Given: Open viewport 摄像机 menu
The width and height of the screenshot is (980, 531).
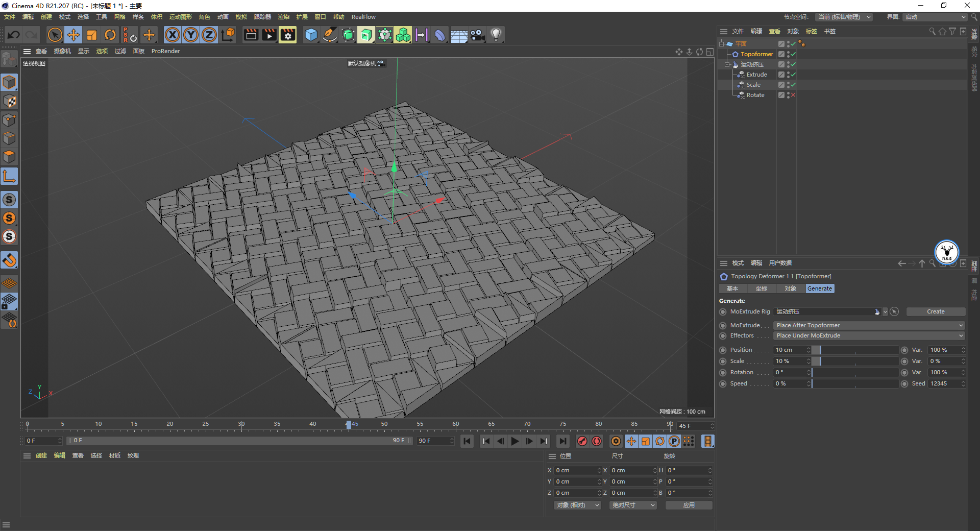Looking at the screenshot, I should pyautogui.click(x=62, y=51).
